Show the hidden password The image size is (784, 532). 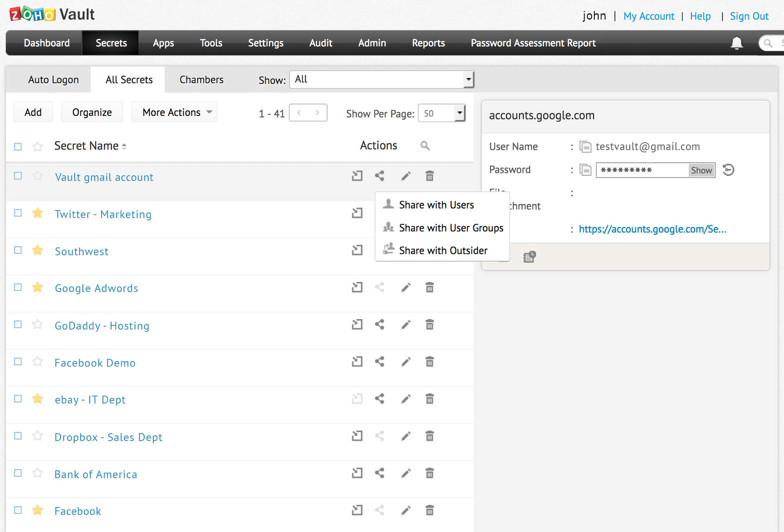coord(701,170)
